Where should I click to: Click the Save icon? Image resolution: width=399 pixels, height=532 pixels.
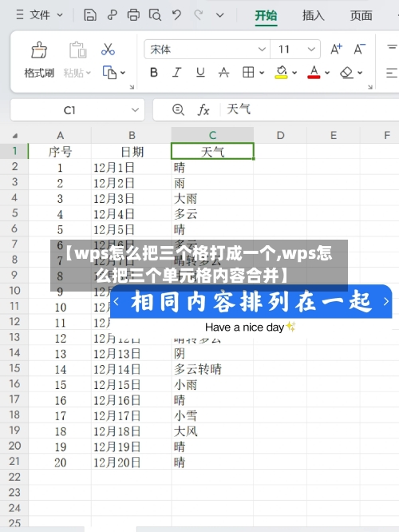(90, 15)
